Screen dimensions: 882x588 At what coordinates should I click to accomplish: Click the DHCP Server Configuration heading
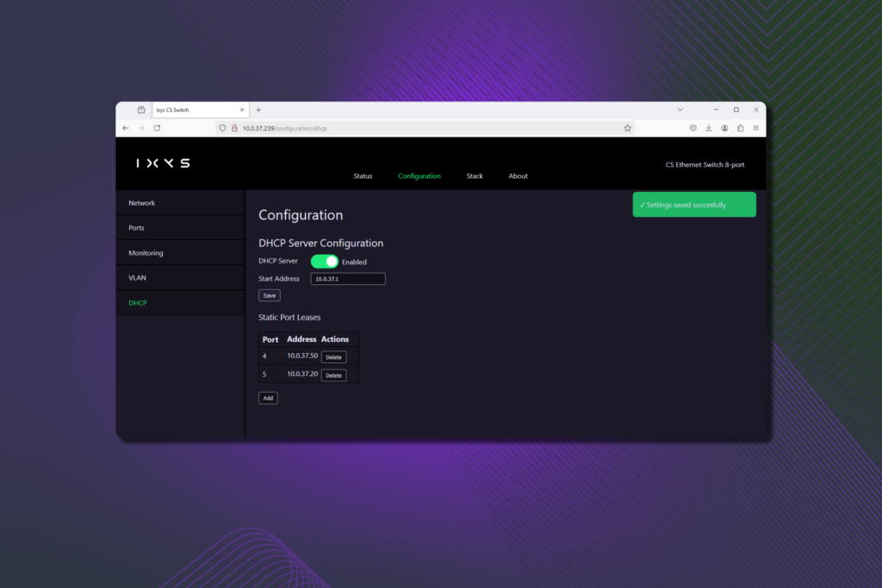(x=320, y=243)
